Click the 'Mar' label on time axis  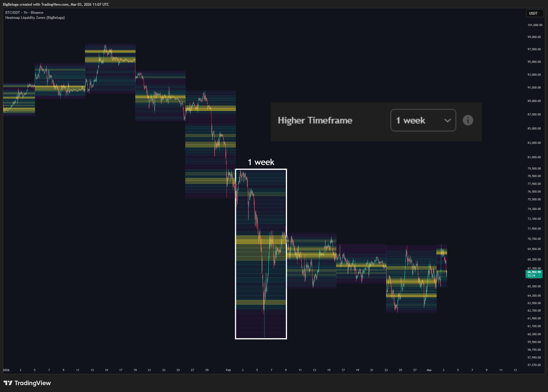pos(429,370)
